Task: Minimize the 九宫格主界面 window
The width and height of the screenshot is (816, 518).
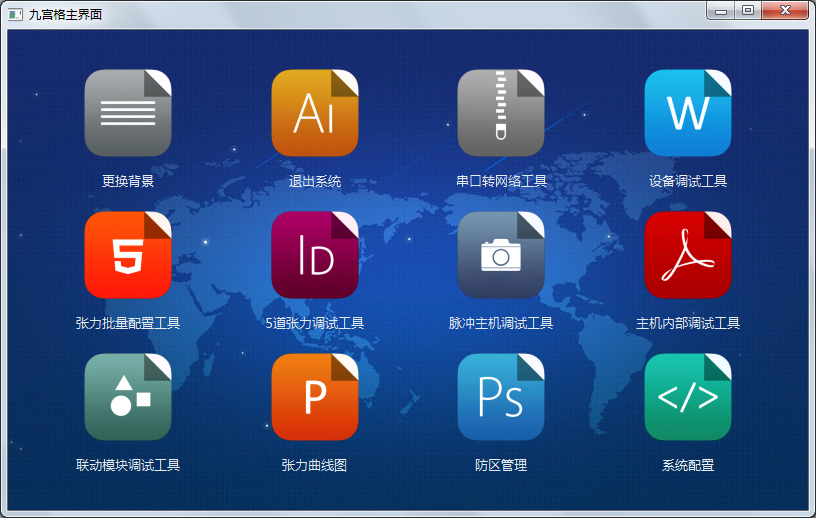Action: coord(720,11)
